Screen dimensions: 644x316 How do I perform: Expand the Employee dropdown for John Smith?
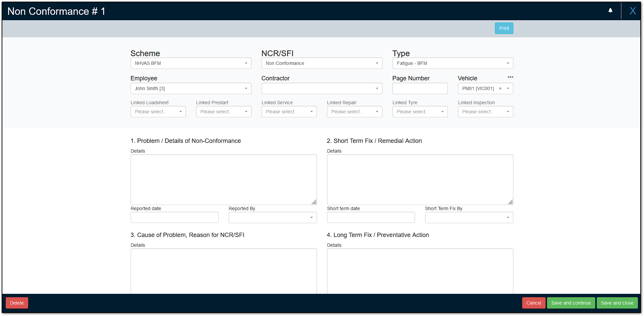coord(246,88)
